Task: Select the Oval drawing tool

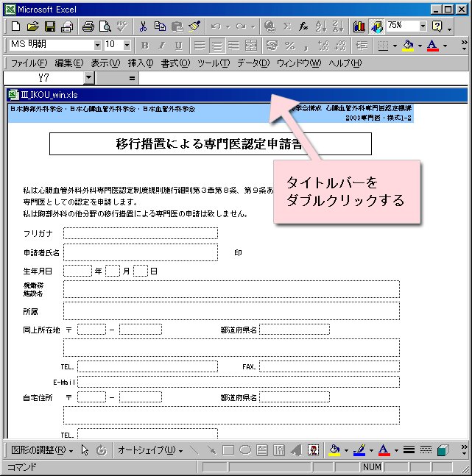Action: tap(245, 450)
